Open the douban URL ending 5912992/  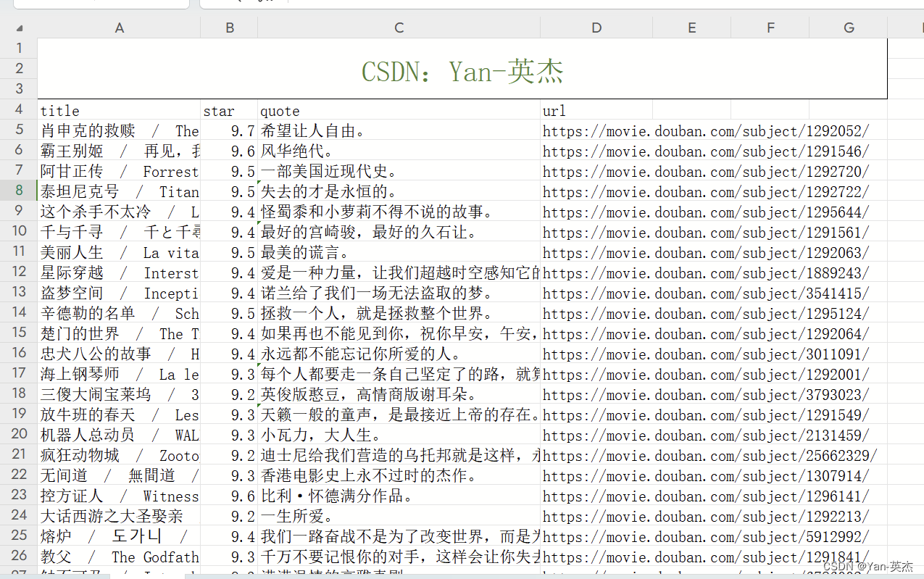click(706, 537)
